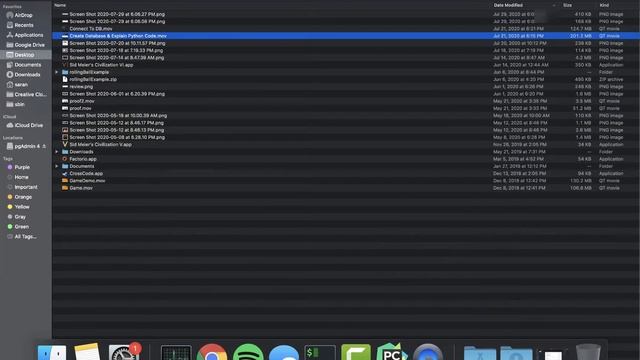Open Google Drive in the sidebar

(29, 45)
